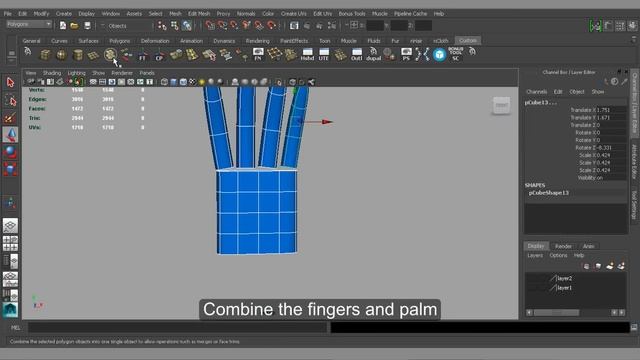Click the new scene file icon

63,26
